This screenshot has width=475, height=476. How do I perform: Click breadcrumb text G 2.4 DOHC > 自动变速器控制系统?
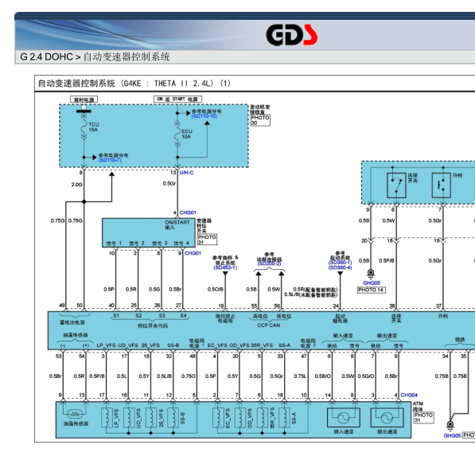(x=95, y=57)
